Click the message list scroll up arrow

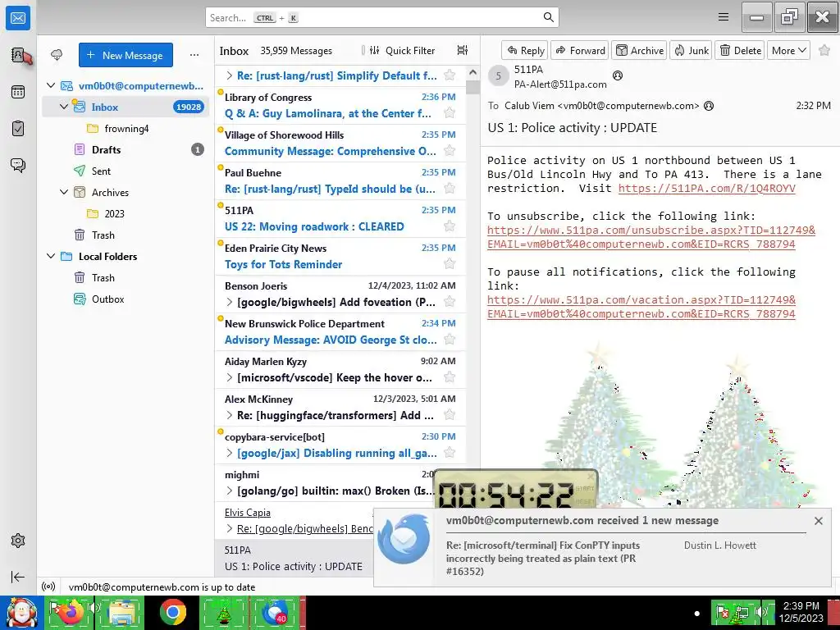point(472,72)
